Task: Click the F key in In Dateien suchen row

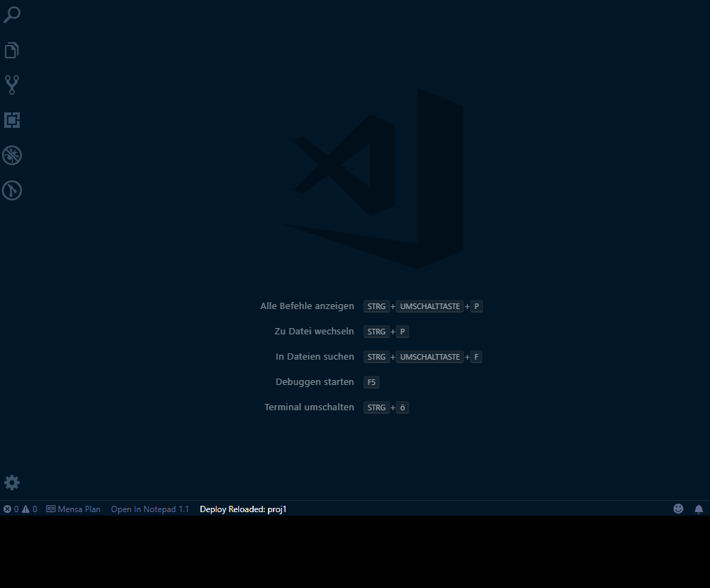Action: (x=477, y=357)
